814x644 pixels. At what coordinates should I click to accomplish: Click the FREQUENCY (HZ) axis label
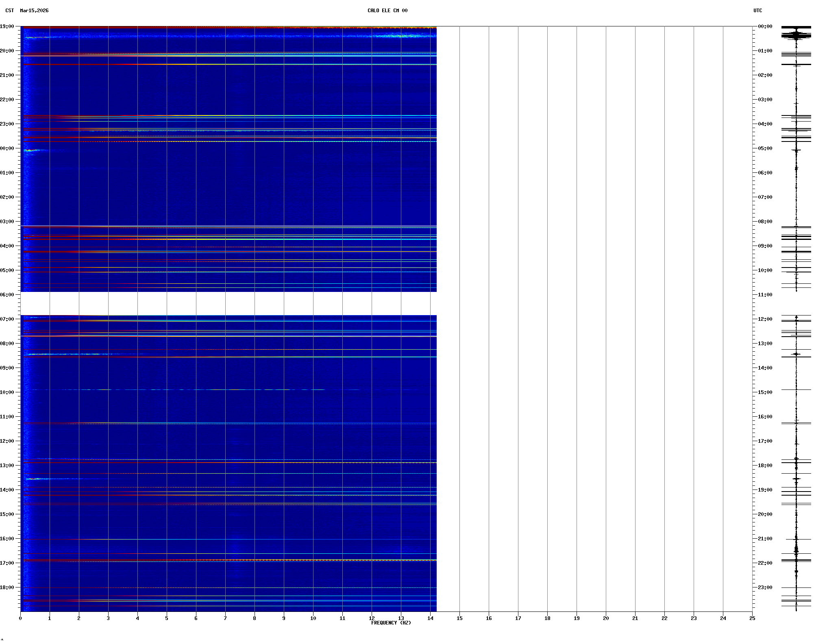(391, 623)
